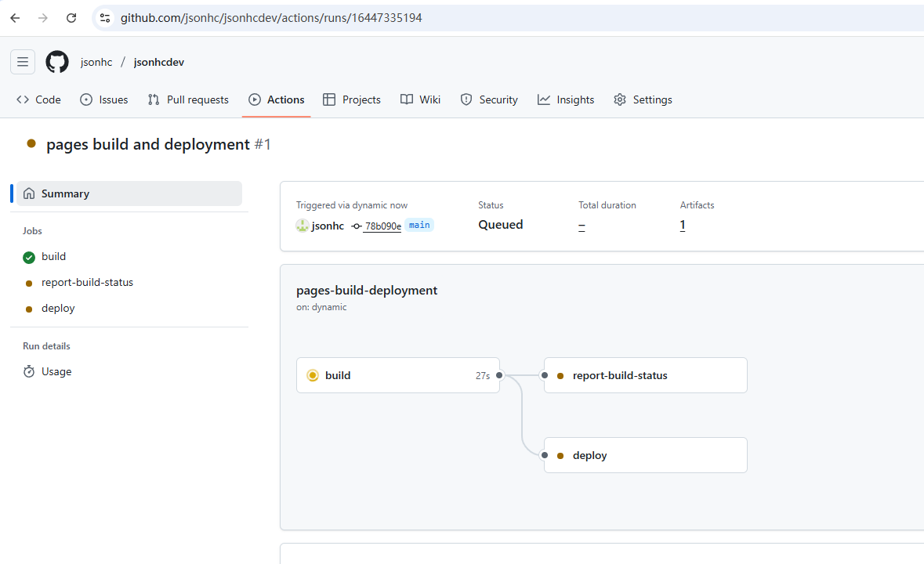
Task: Click the URL in the address bar
Action: 271,18
